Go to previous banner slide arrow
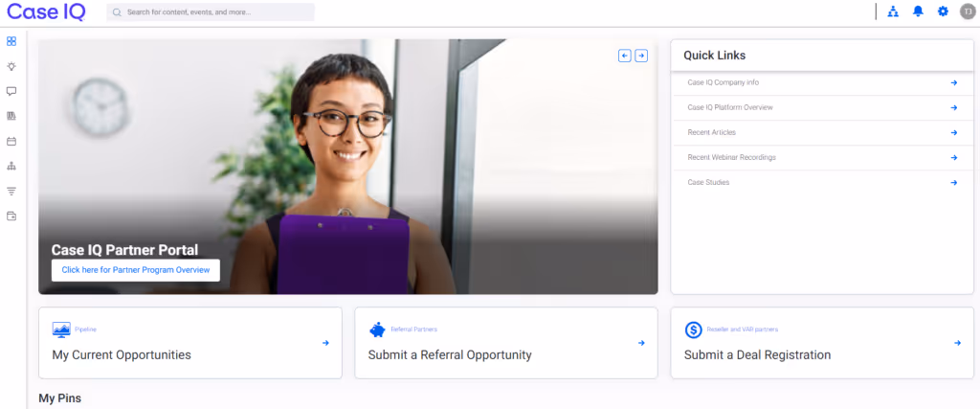The image size is (980, 409). coord(625,56)
